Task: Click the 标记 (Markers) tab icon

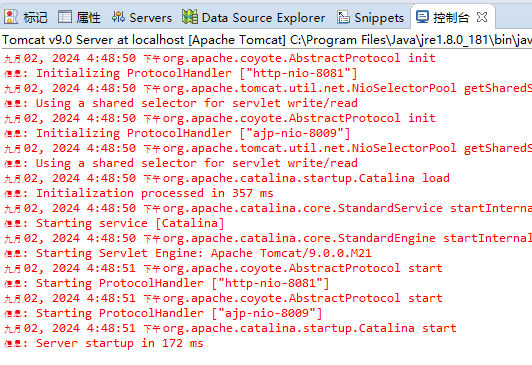Action: coord(11,17)
